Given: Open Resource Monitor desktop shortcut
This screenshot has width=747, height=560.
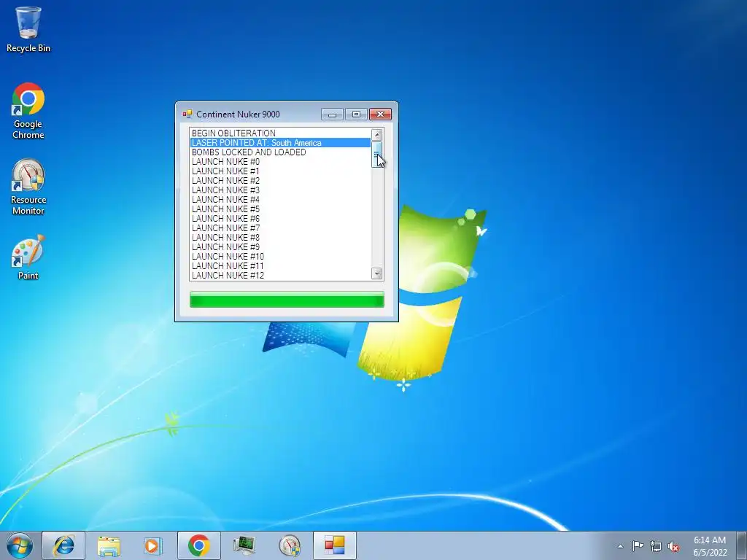Looking at the screenshot, I should pyautogui.click(x=28, y=186).
